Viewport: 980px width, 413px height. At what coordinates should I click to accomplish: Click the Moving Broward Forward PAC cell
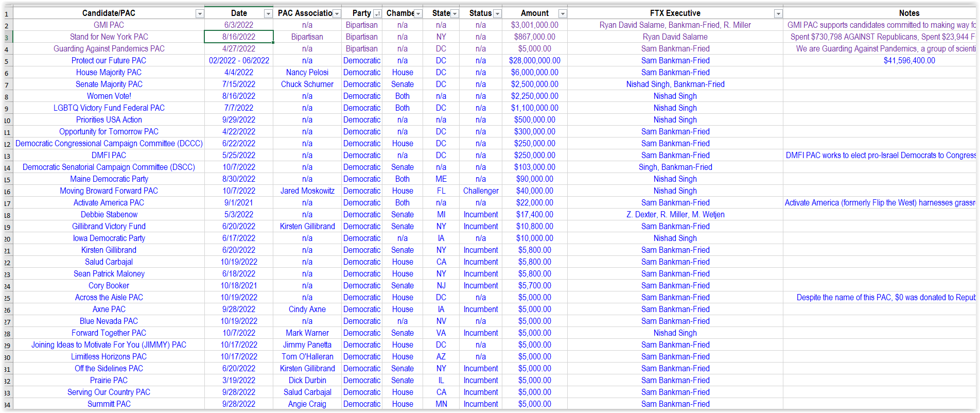[x=109, y=191]
